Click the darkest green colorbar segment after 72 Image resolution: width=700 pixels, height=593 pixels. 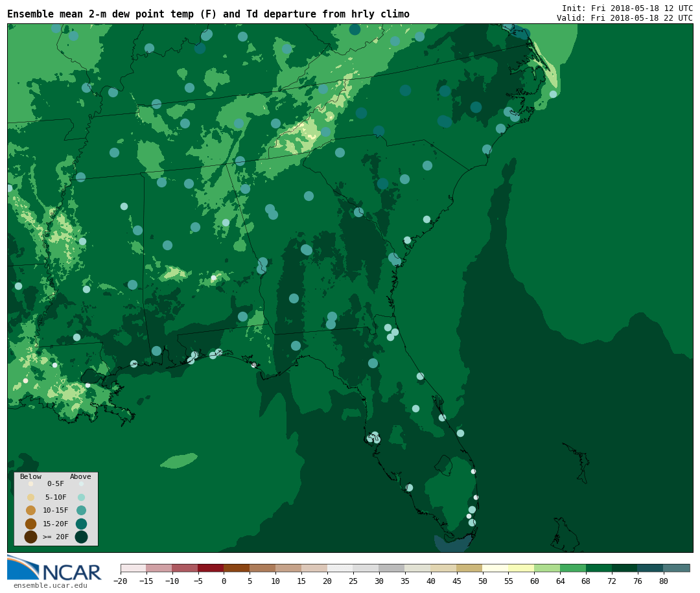[625, 568]
